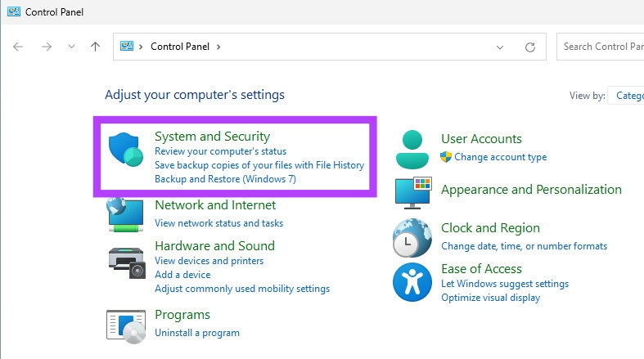Open the Clock and Region category
This screenshot has height=359, width=644.
[x=490, y=227]
